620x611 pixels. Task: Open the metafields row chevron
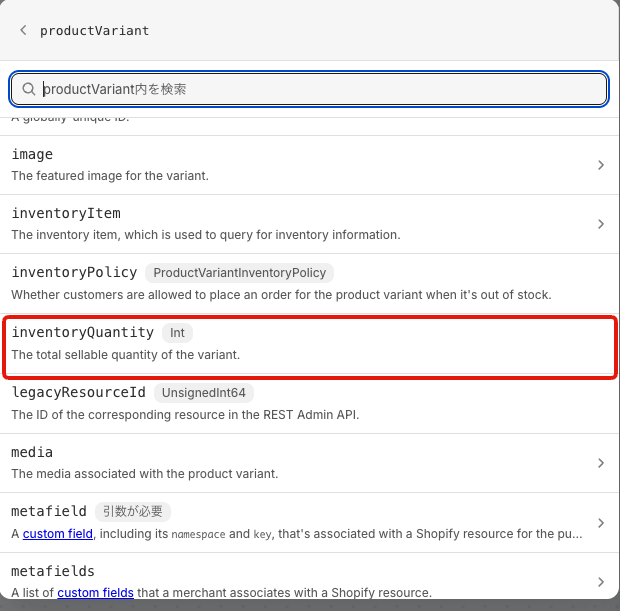600,582
